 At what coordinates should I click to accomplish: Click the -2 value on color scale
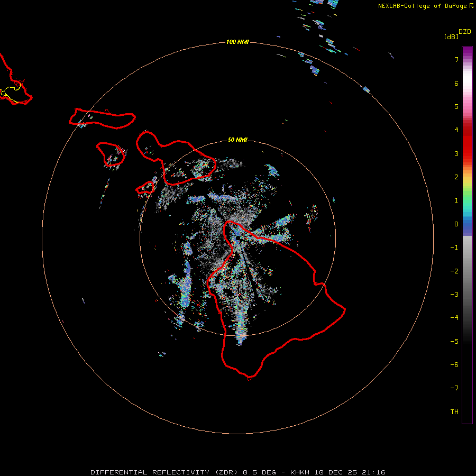(454, 271)
